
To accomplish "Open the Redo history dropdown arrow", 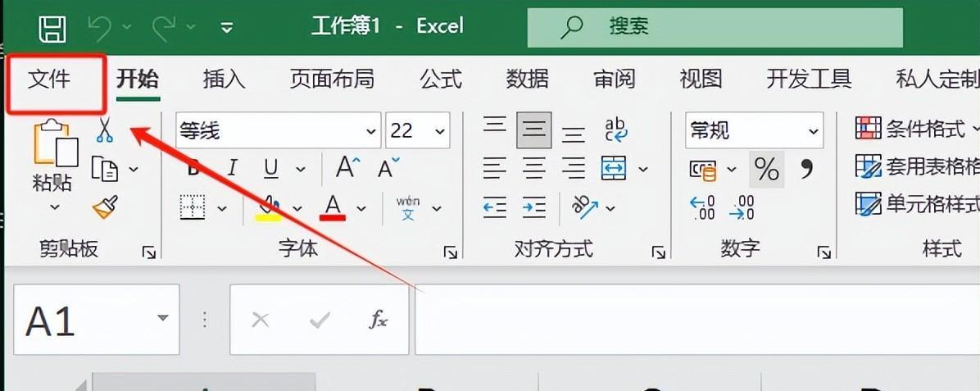I will [191, 27].
